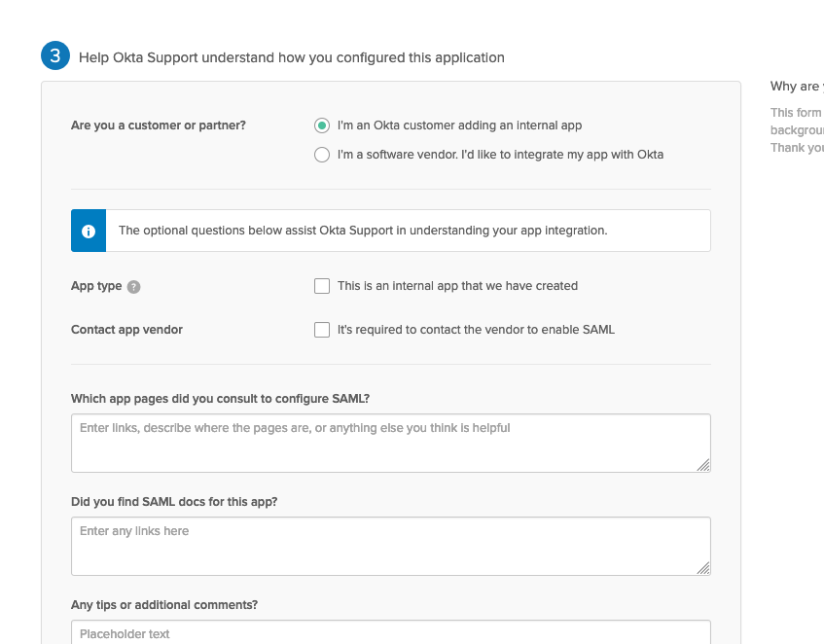
Task: Click the Enter any links here field
Action: (389, 545)
